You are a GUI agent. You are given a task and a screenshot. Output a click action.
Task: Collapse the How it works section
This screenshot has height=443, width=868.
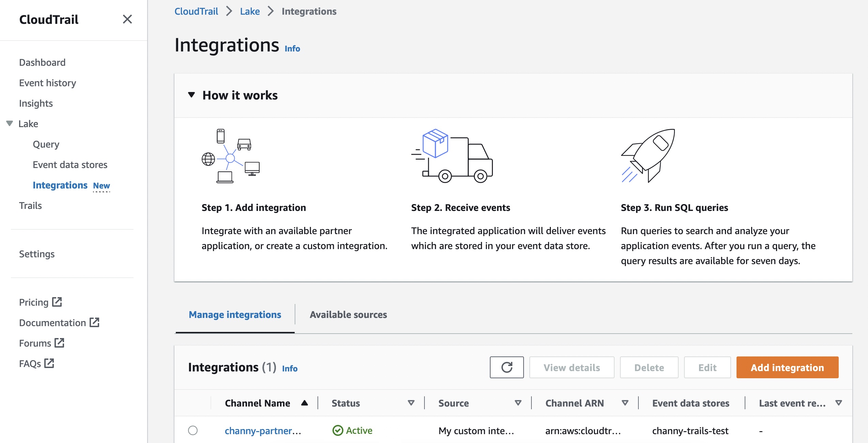click(191, 95)
